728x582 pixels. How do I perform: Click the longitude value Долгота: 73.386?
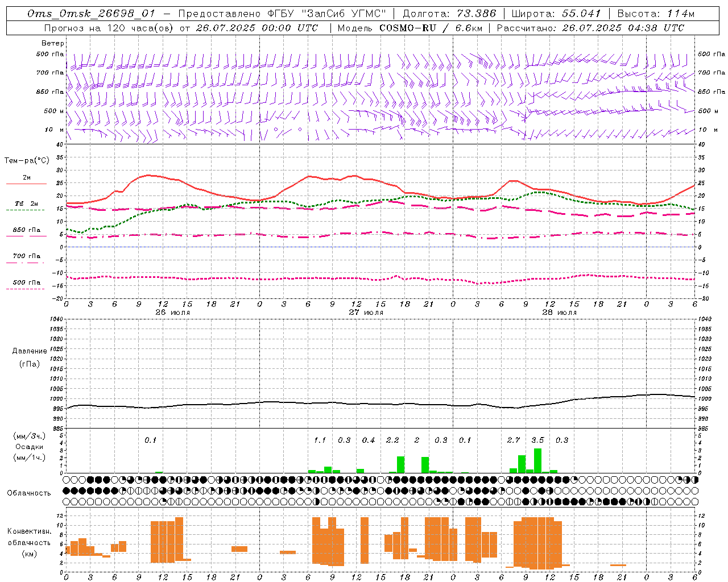(x=449, y=14)
